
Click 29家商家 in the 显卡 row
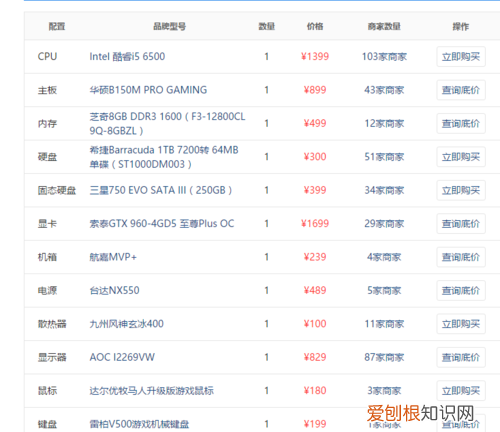[x=384, y=224]
